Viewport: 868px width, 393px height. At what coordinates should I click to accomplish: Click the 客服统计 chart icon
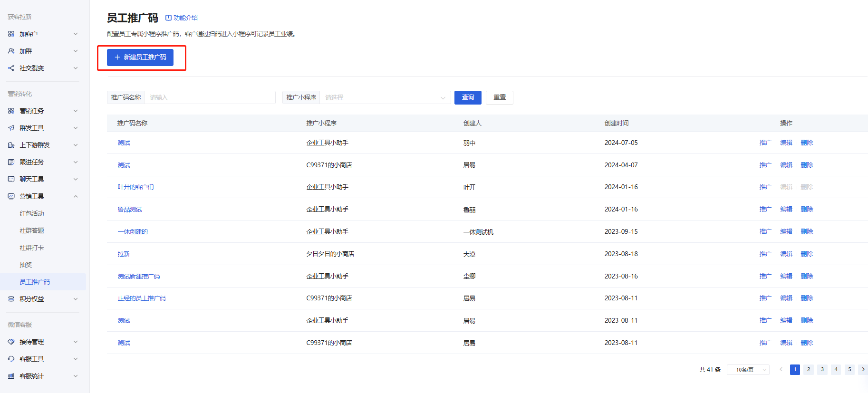[11, 376]
